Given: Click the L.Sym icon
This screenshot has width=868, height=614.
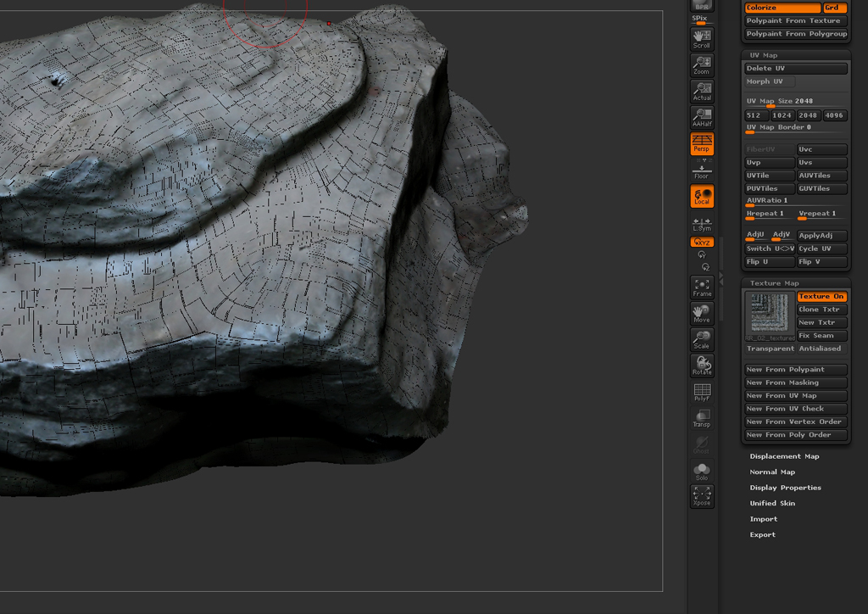Looking at the screenshot, I should tap(702, 224).
